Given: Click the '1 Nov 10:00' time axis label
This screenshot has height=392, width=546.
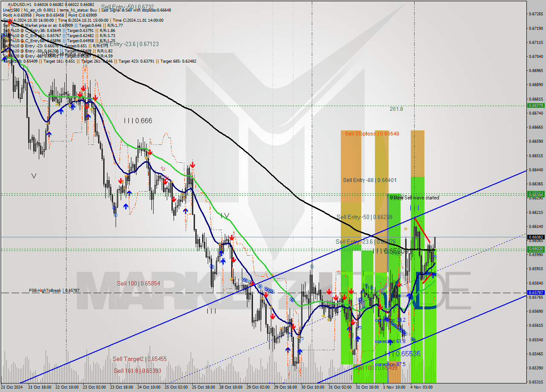Looking at the screenshot, I should coord(394,387).
